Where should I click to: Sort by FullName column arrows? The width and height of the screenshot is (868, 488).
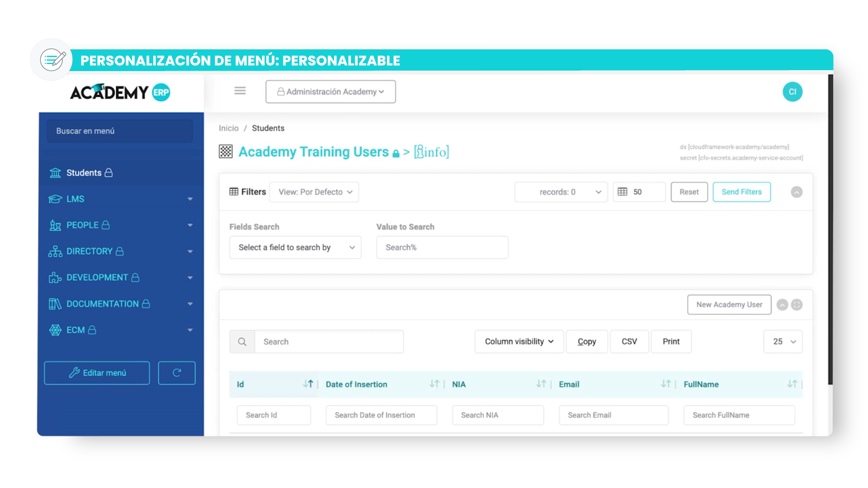pos(792,384)
